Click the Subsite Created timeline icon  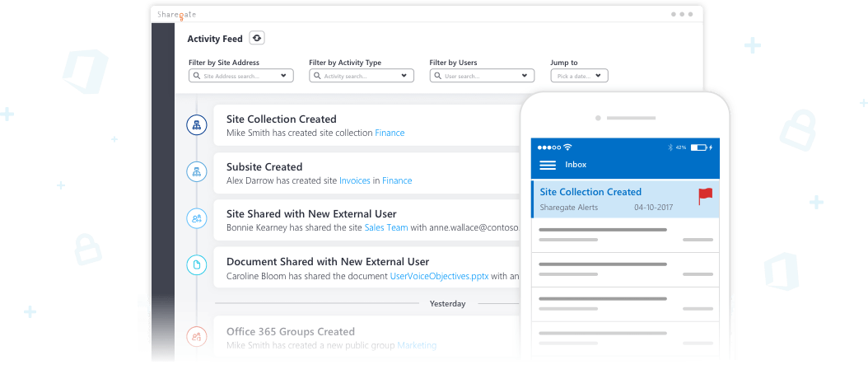pyautogui.click(x=197, y=172)
